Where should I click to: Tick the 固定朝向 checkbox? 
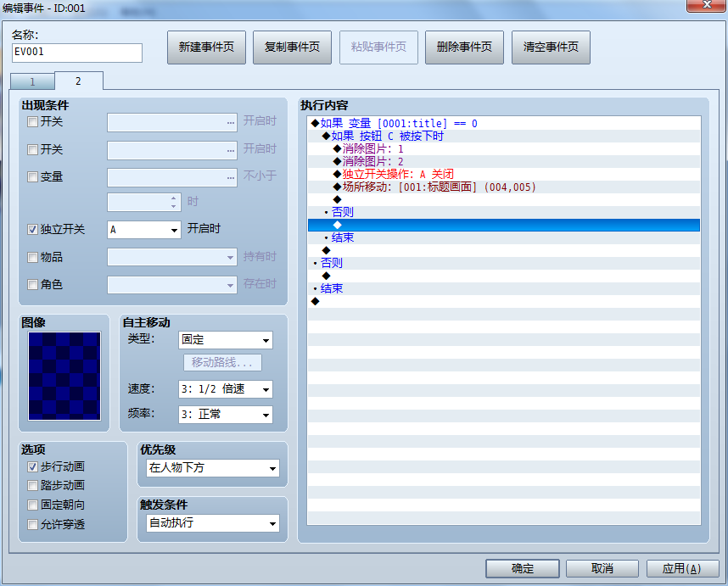[32, 505]
